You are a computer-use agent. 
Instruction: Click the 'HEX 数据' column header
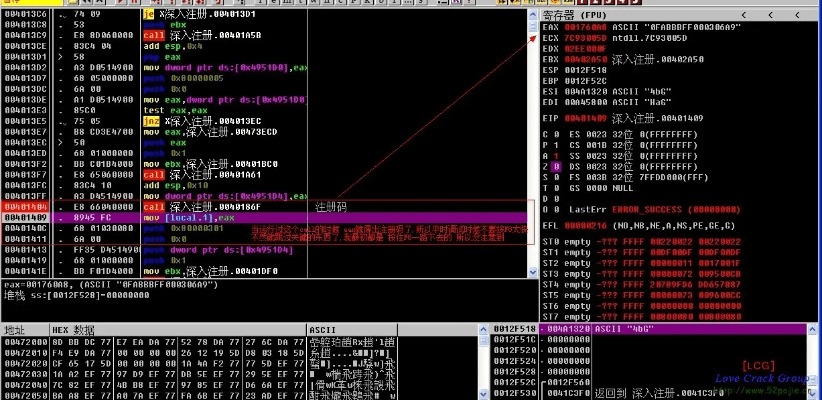coord(73,330)
